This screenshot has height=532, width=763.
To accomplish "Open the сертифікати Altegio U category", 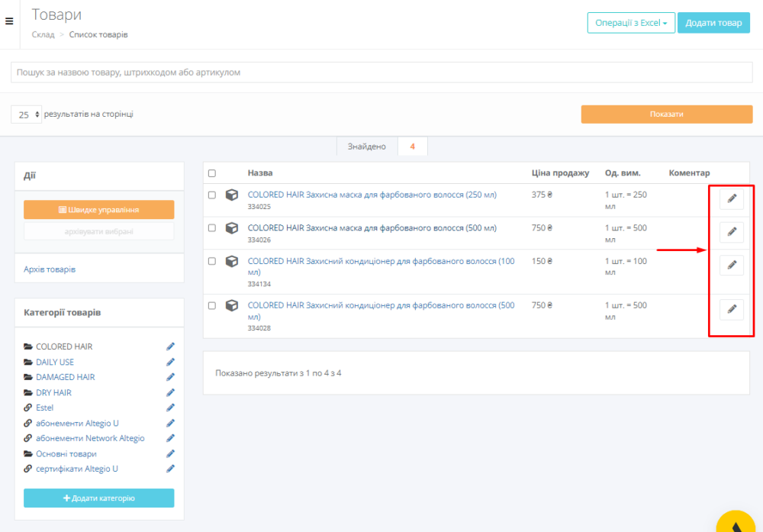I will point(77,469).
